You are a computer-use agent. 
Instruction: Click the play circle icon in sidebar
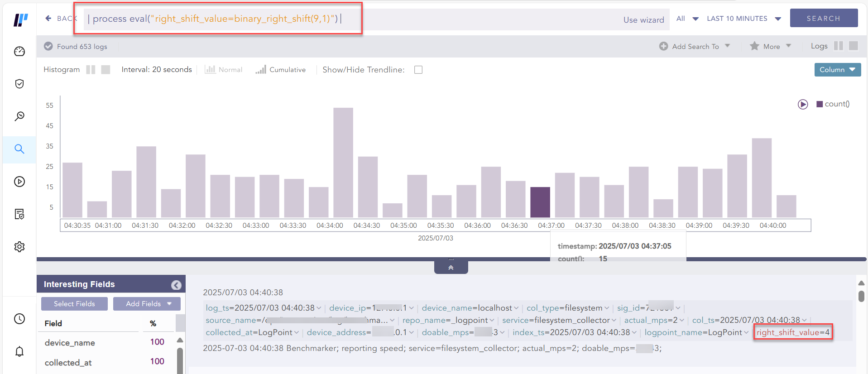click(19, 182)
